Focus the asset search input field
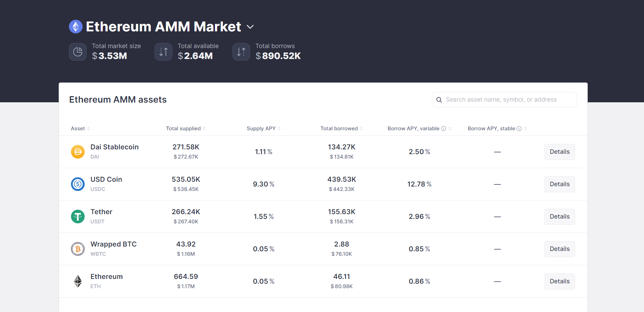 [x=504, y=100]
